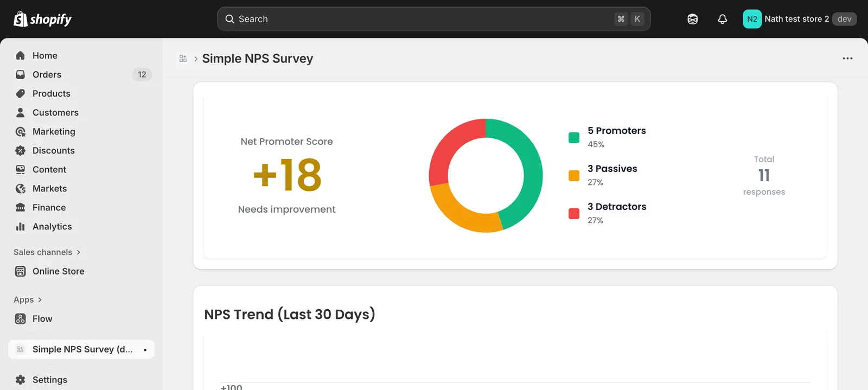The width and height of the screenshot is (868, 390).
Task: Click the Discounts badge icon
Action: click(21, 150)
